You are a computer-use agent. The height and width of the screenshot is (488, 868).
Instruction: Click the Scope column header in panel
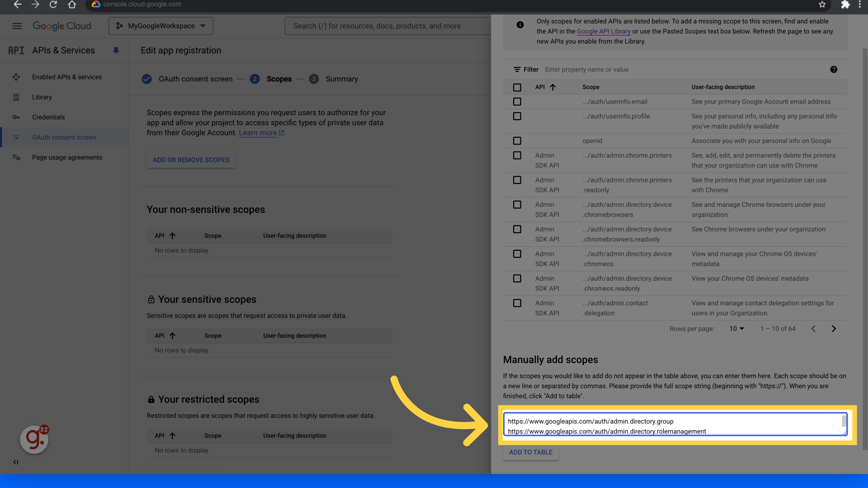pyautogui.click(x=591, y=87)
